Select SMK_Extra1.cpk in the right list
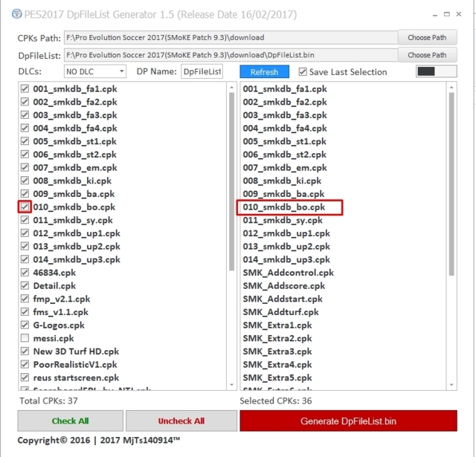 click(x=277, y=325)
